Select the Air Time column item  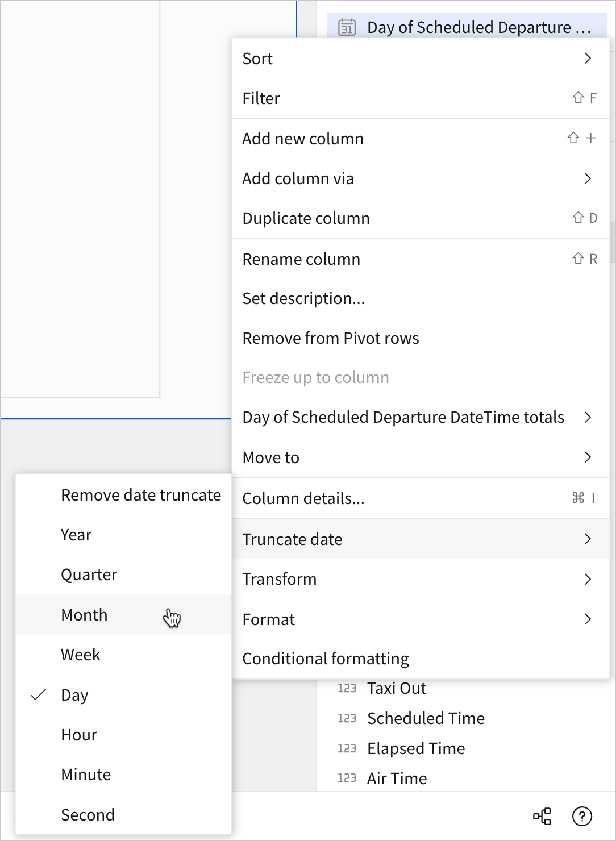tap(397, 778)
